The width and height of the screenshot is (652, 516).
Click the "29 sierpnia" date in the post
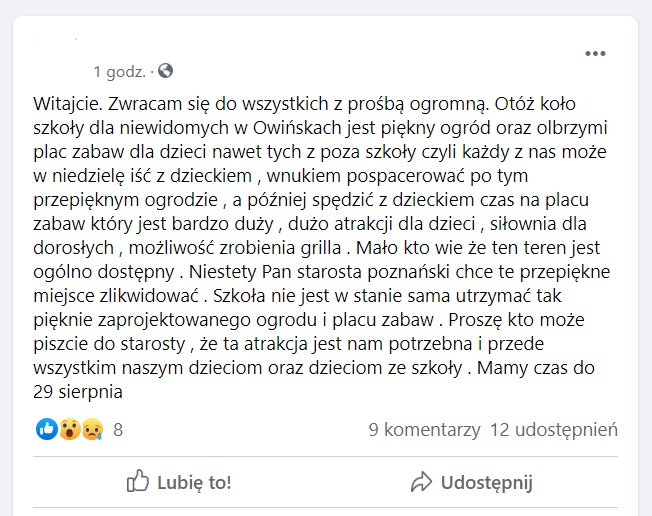tap(78, 392)
